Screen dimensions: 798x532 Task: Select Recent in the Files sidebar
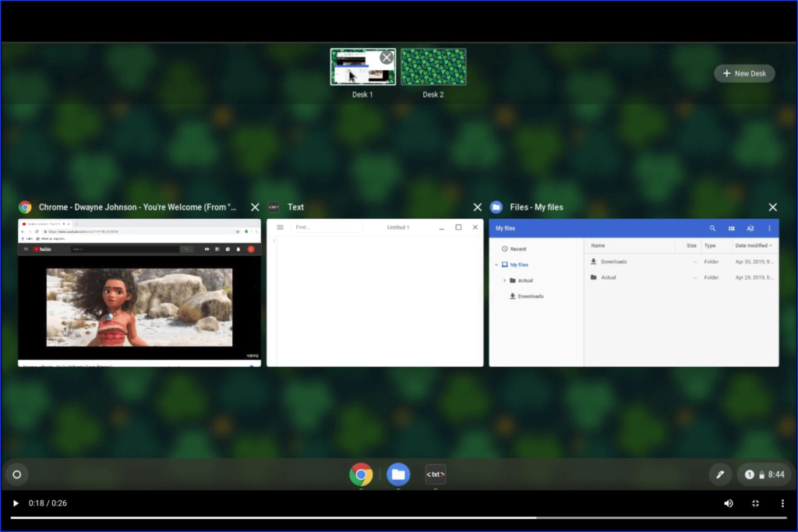pos(518,249)
